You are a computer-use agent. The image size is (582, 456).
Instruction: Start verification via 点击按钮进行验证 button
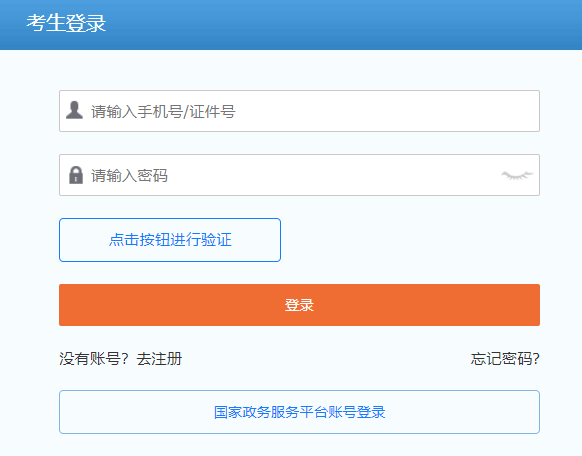[170, 240]
